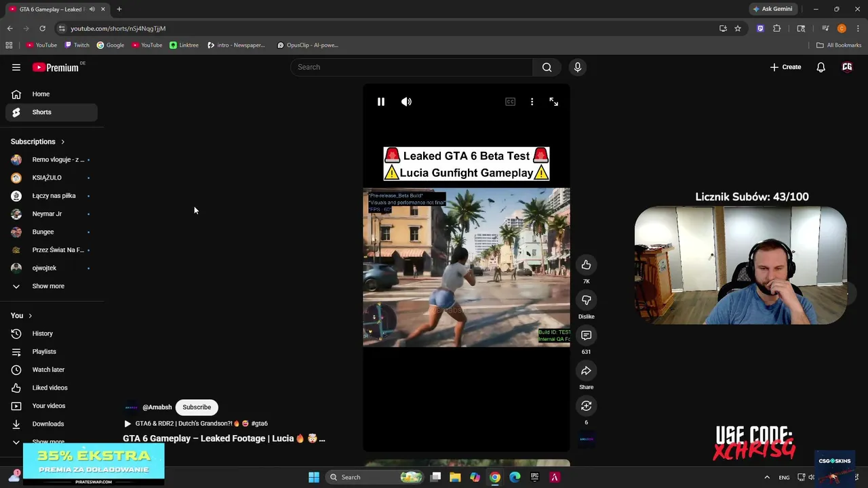Viewport: 868px width, 488px height.
Task: Go to Home in sidebar
Action: pyautogui.click(x=52, y=94)
